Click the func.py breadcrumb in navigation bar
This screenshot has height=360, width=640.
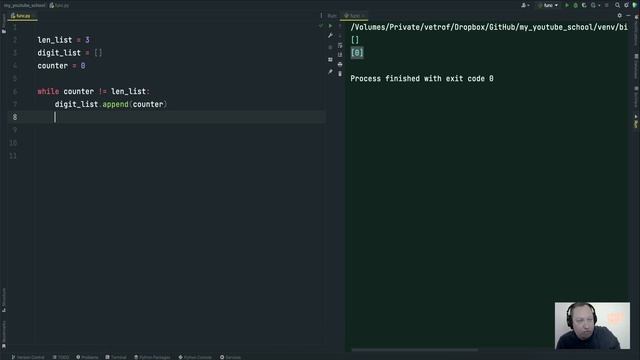59,5
